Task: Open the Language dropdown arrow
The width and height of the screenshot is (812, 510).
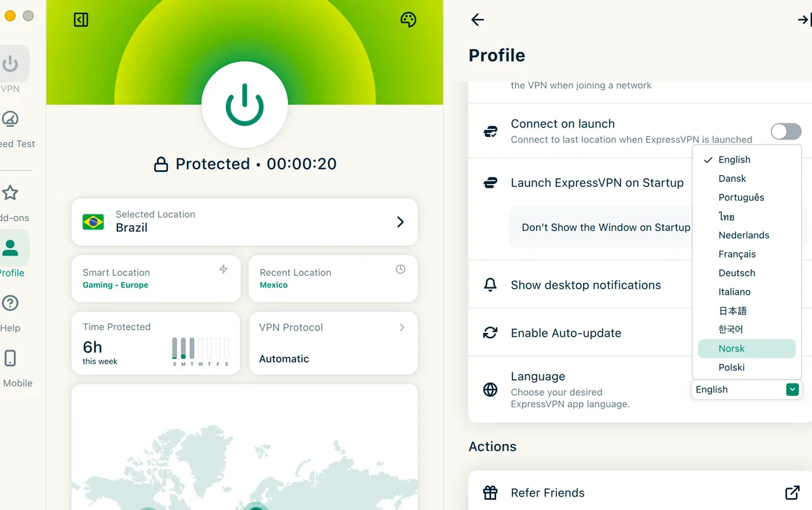Action: click(x=792, y=389)
